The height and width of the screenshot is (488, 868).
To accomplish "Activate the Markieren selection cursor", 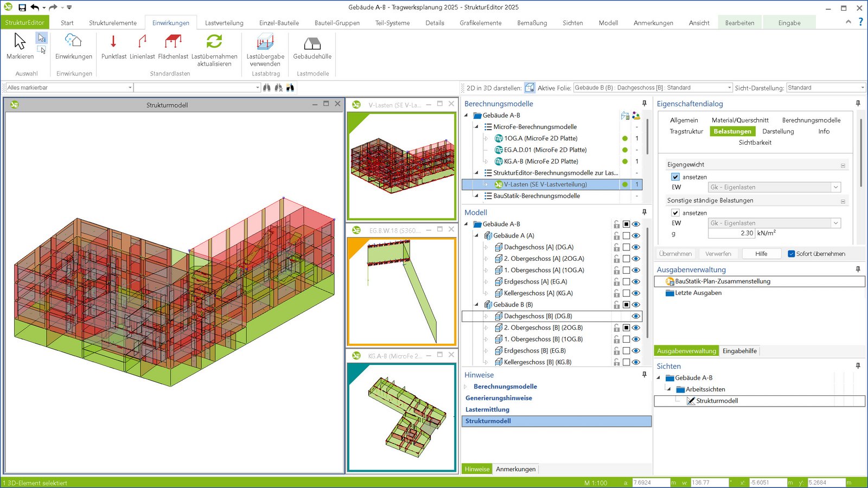I will pos(20,42).
